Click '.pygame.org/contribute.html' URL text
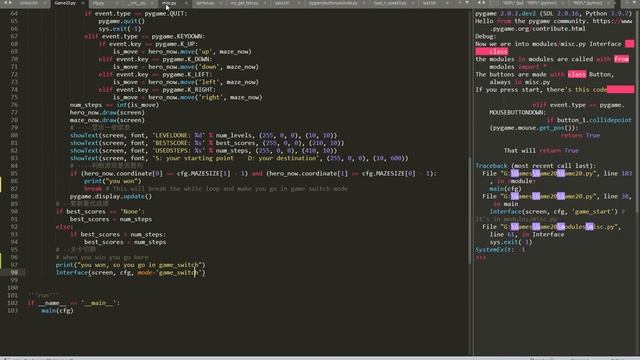This screenshot has width=640, height=360. tap(537, 29)
